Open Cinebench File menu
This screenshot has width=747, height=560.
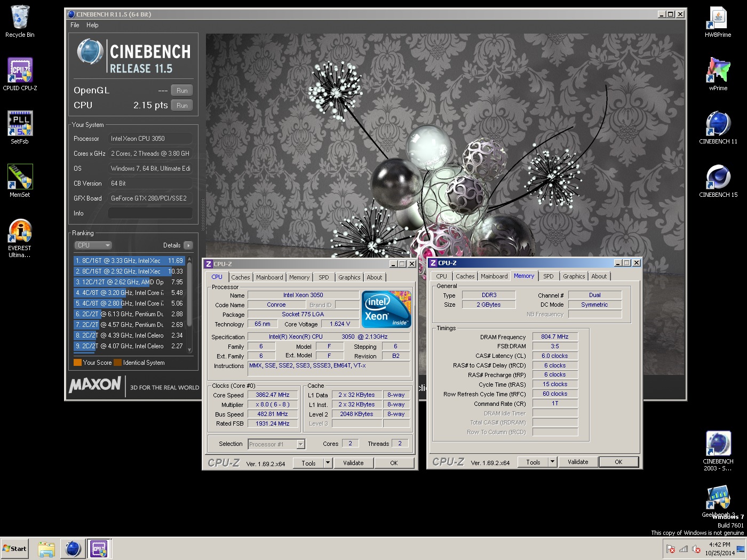(x=75, y=25)
